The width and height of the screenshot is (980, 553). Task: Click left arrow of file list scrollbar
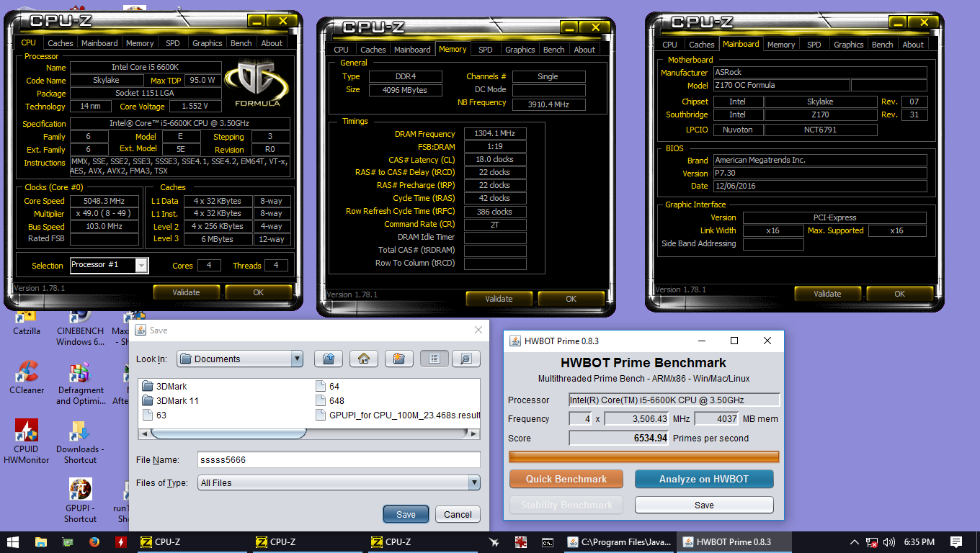point(144,433)
